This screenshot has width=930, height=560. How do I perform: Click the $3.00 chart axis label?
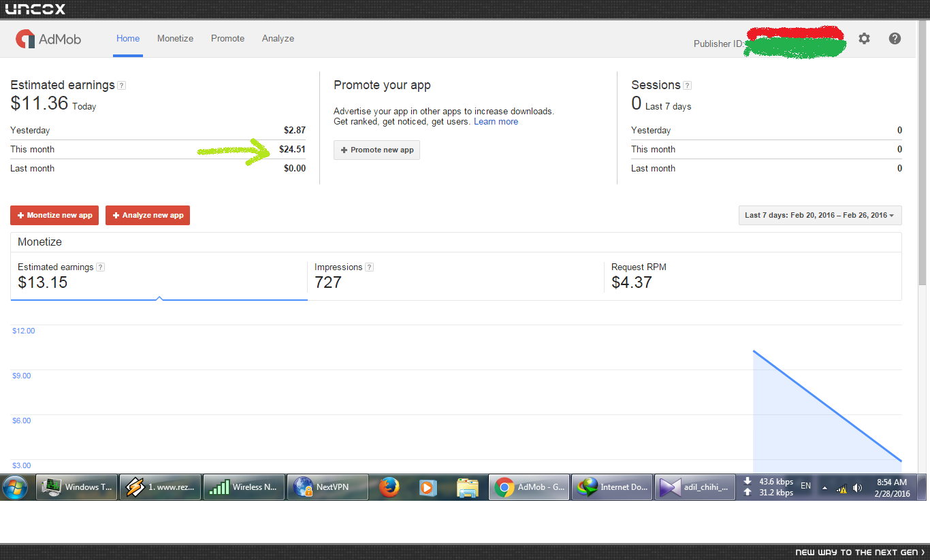pyautogui.click(x=22, y=465)
